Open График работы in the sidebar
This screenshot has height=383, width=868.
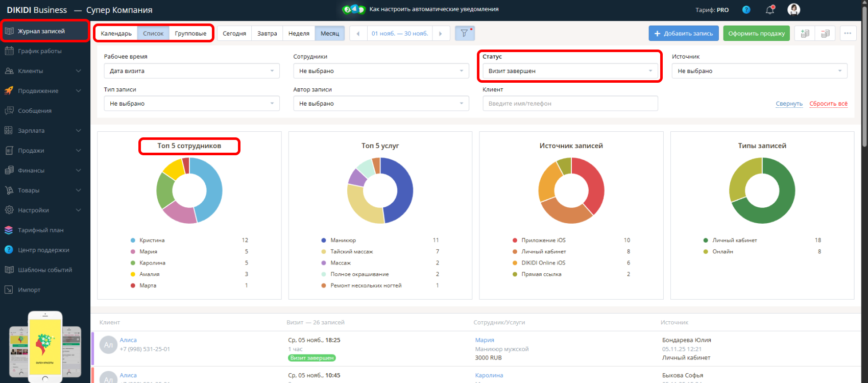pos(40,51)
